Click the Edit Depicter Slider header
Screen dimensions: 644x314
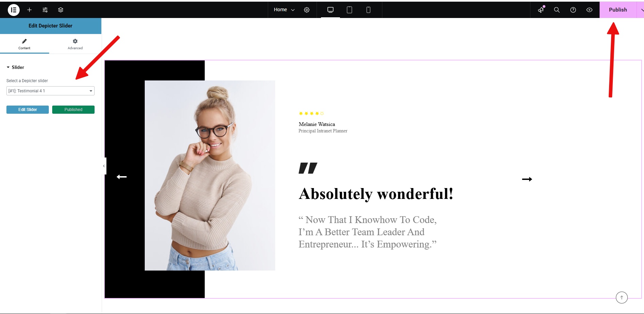point(51,26)
